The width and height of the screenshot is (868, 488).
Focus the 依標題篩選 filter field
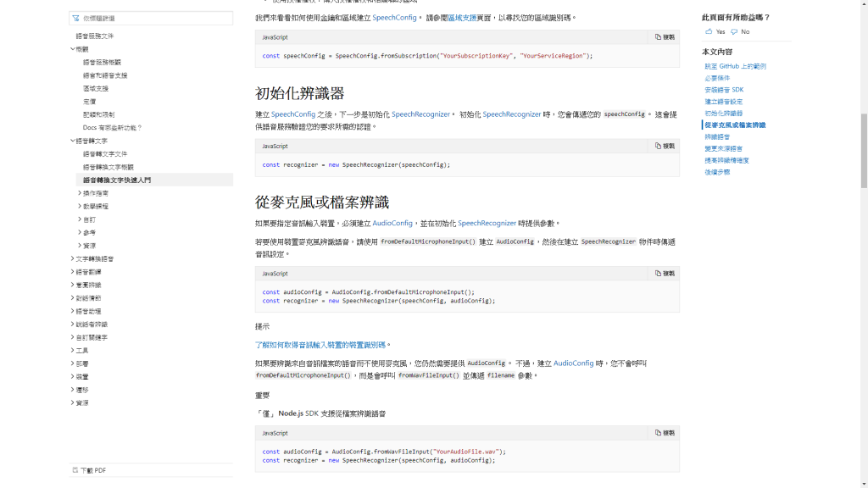(151, 19)
